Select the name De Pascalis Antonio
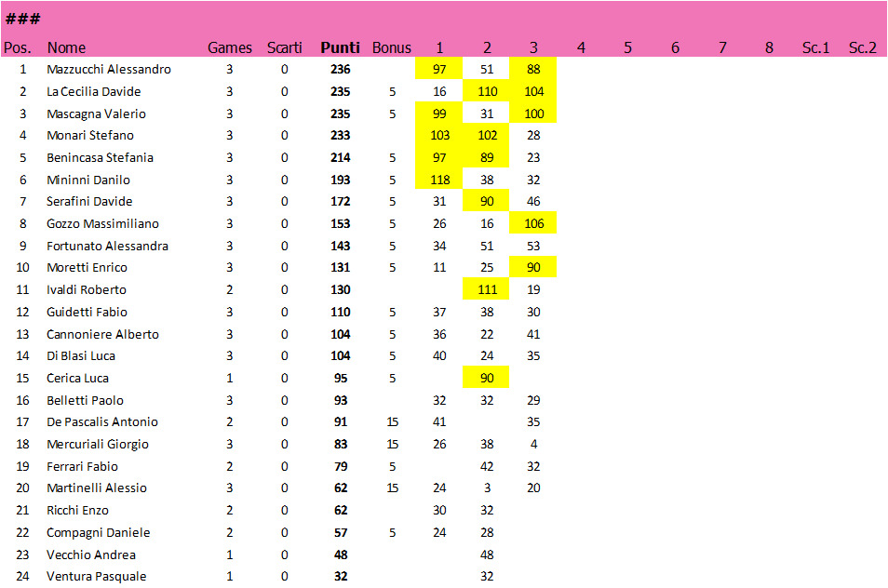888x588 pixels. 102,421
